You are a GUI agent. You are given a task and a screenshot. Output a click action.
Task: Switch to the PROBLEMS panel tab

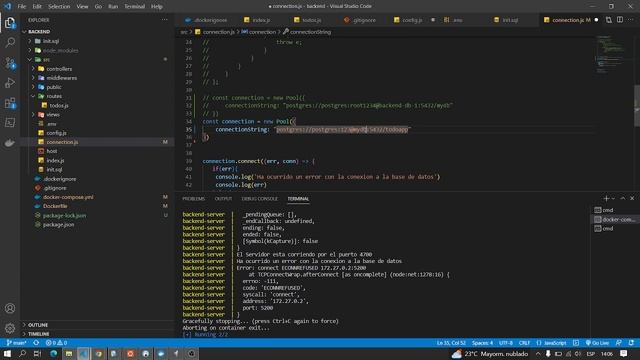pos(193,199)
